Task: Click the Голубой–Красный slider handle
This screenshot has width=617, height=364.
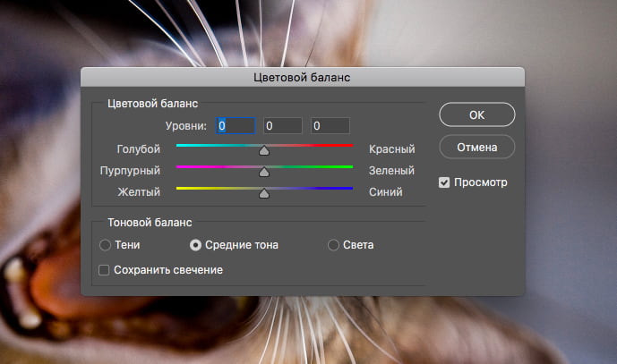Action: (264, 150)
